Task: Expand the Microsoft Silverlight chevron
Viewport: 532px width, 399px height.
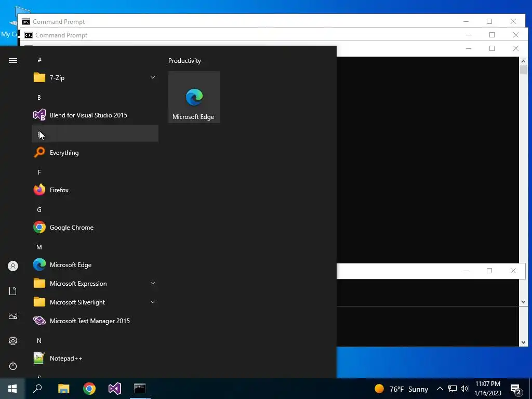Action: pyautogui.click(x=153, y=302)
